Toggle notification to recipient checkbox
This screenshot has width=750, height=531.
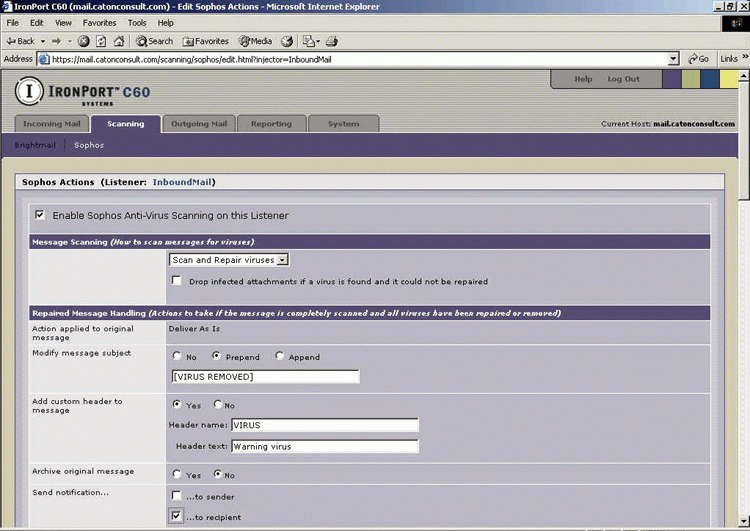[176, 516]
